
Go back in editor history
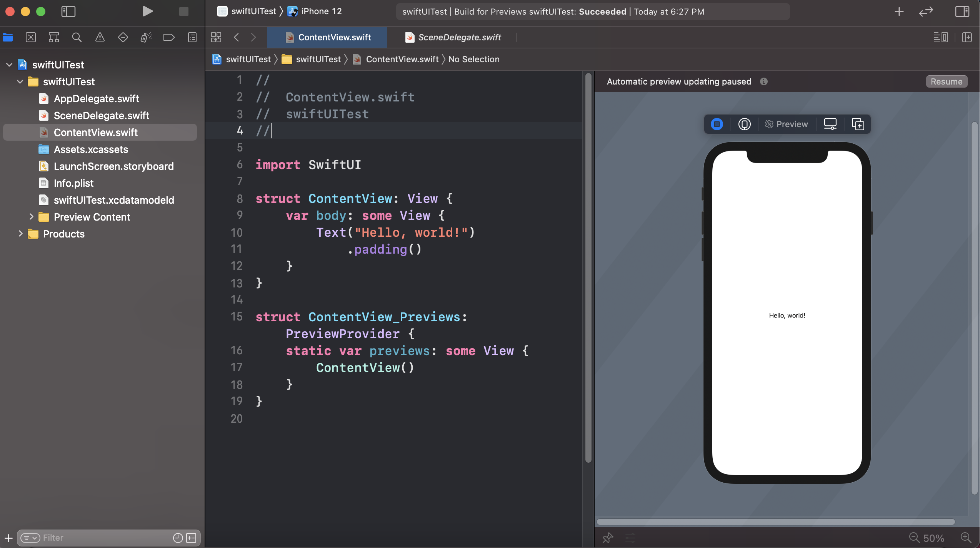pyautogui.click(x=237, y=37)
